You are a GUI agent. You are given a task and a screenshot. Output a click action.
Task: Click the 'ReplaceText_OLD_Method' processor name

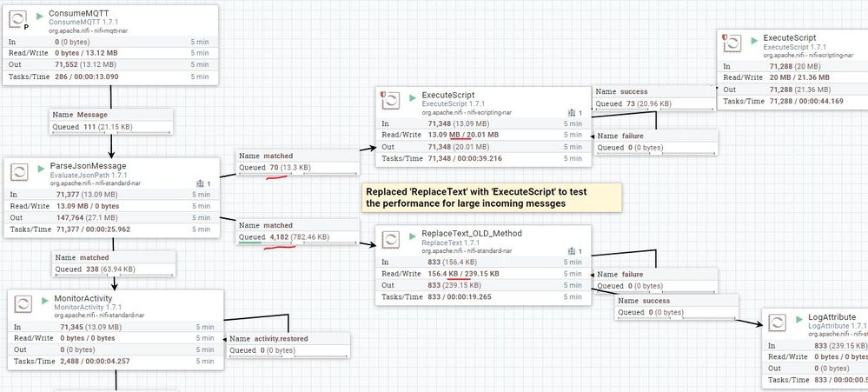(472, 234)
